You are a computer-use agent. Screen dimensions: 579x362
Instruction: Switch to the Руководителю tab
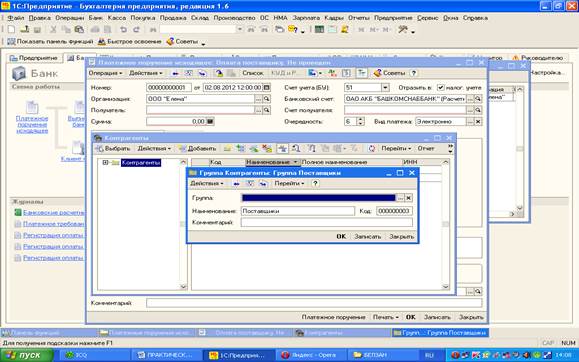coord(538,58)
